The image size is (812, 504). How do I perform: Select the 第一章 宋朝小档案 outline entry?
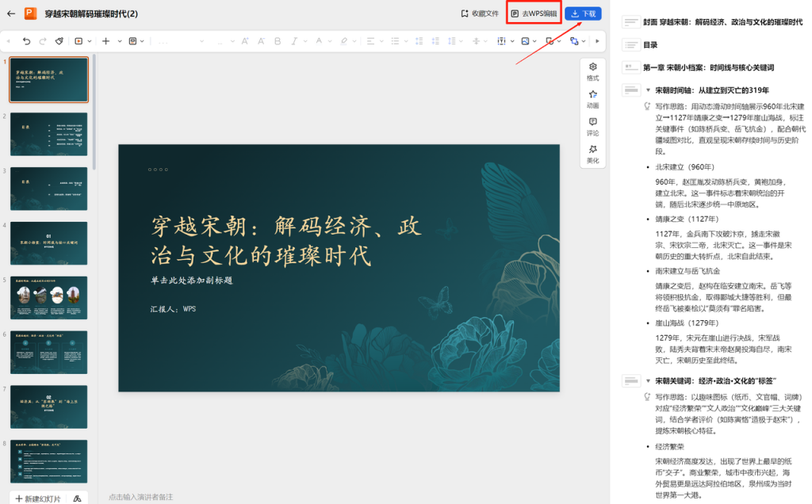click(708, 67)
